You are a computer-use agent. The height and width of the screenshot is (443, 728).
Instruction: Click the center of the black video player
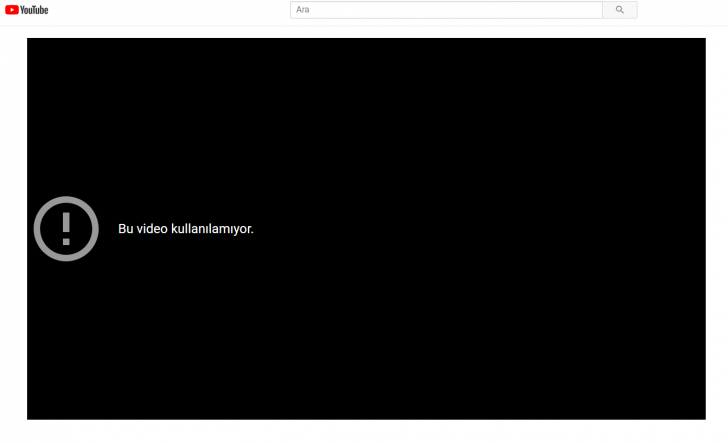pos(366,229)
